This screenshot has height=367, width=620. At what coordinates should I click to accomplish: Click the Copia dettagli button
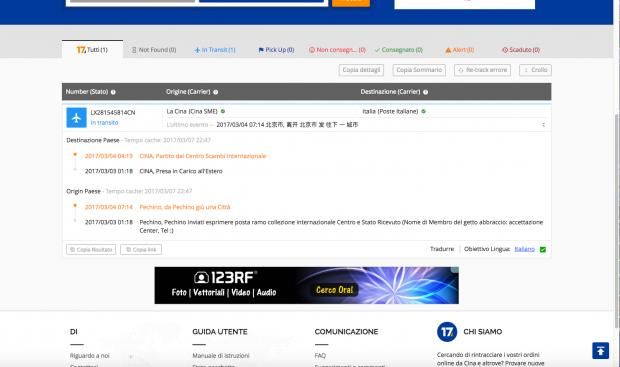click(x=361, y=70)
